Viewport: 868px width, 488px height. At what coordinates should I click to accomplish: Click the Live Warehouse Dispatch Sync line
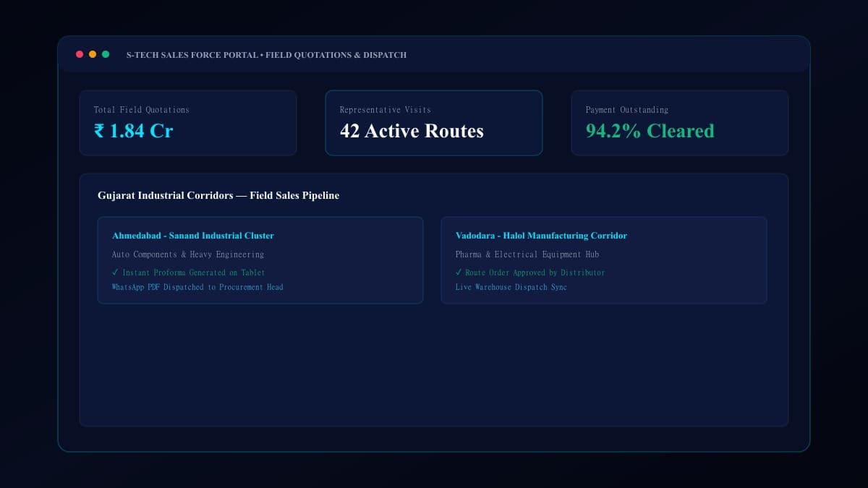coord(511,287)
